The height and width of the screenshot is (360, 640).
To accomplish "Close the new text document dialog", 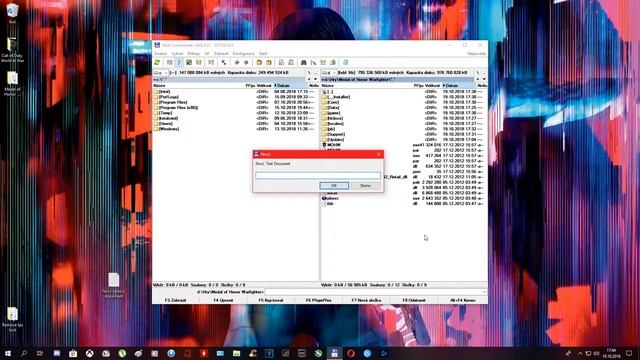I will coord(378,154).
